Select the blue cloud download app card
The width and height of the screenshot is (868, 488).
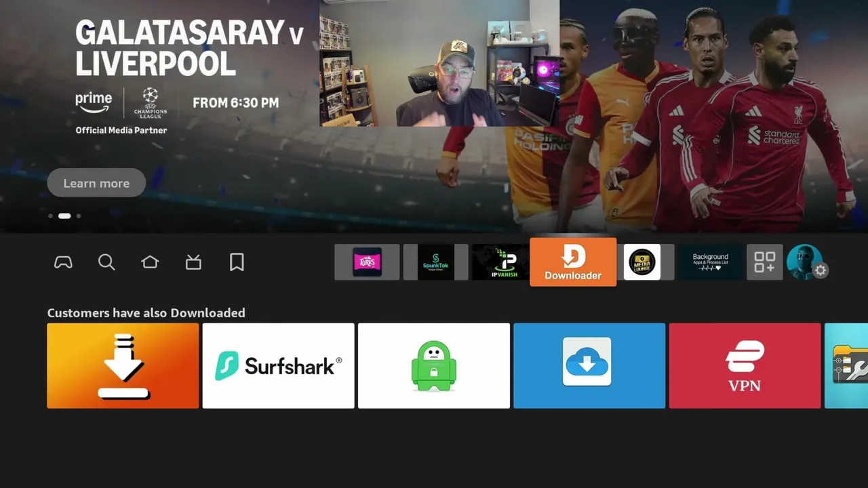click(x=589, y=366)
